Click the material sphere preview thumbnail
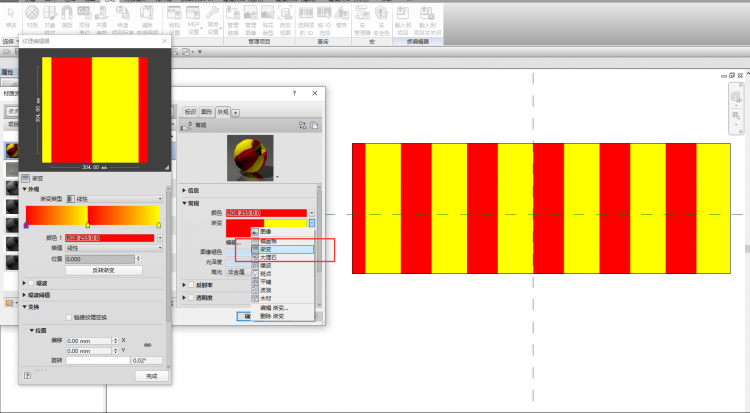750x413 pixels. [250, 158]
